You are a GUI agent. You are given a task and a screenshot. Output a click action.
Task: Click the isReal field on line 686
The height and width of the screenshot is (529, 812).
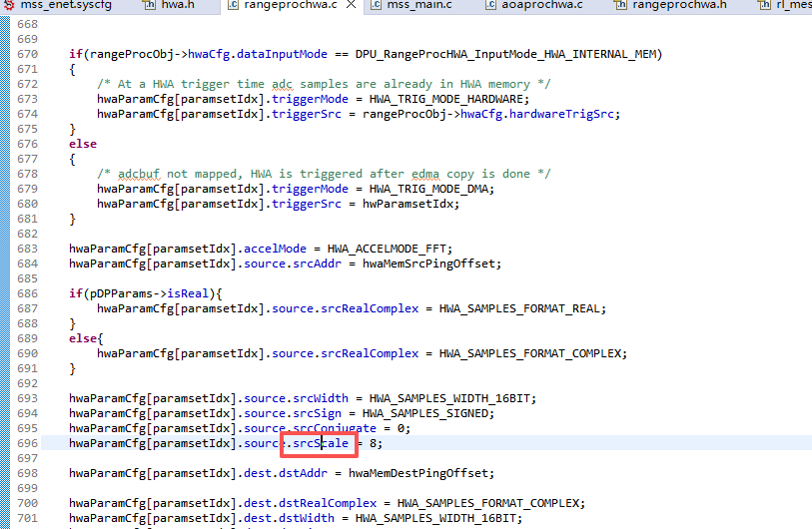(x=188, y=293)
